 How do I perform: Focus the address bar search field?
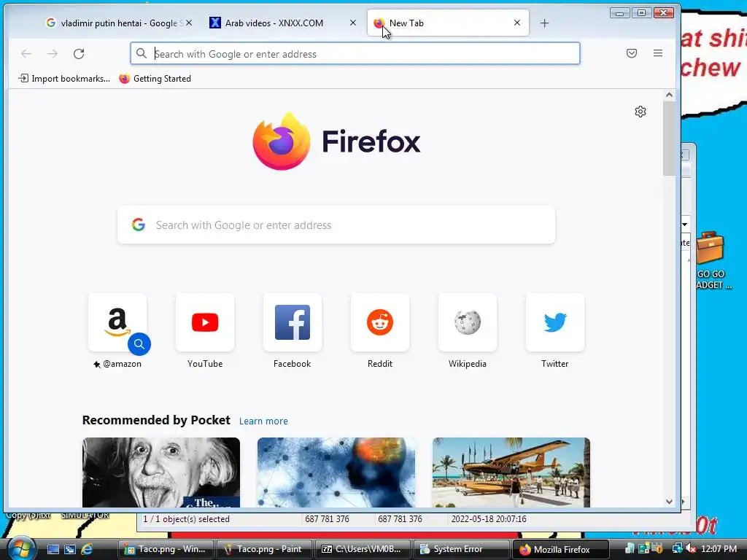coord(355,54)
